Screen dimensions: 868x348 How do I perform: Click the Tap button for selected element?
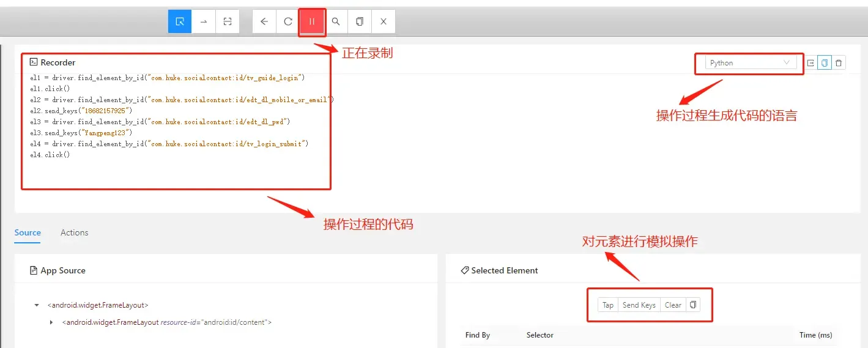pos(607,305)
